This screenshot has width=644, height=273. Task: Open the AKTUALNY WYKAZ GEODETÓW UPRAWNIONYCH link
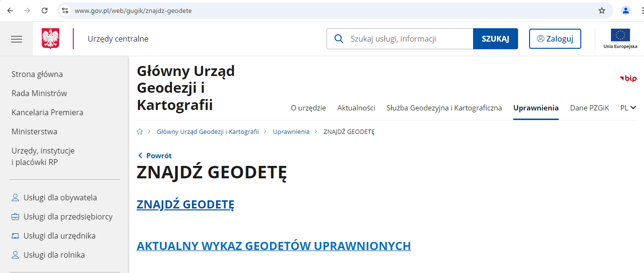click(273, 246)
